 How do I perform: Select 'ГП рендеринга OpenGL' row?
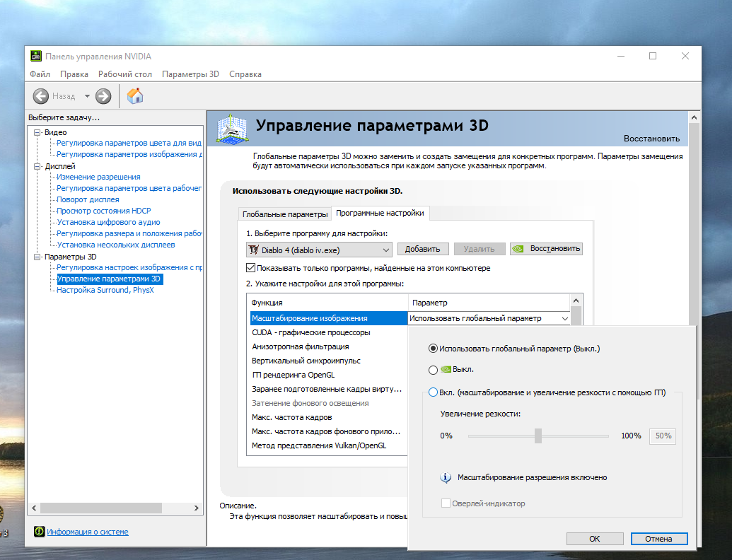click(x=329, y=375)
